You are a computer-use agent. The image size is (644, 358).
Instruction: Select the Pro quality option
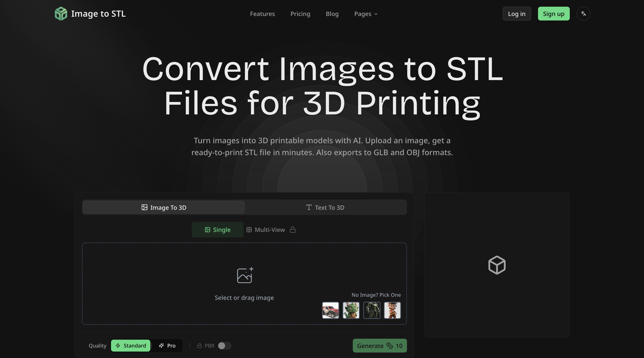[x=167, y=346]
